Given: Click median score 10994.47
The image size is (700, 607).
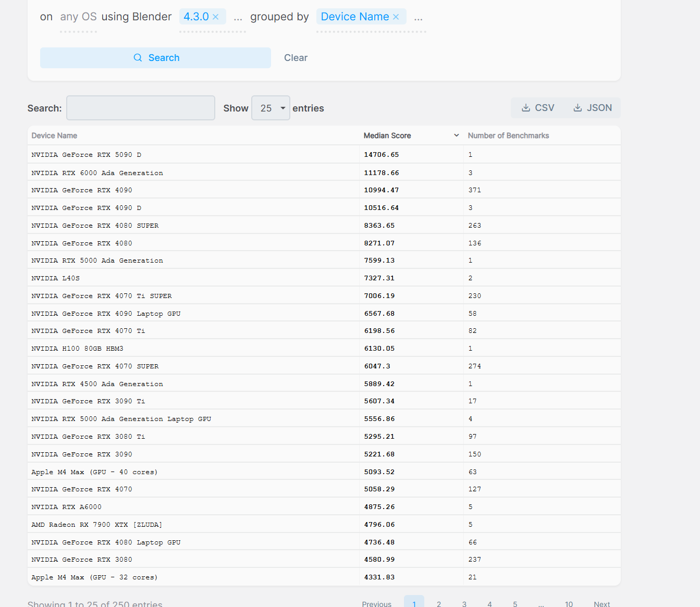Looking at the screenshot, I should coord(381,190).
